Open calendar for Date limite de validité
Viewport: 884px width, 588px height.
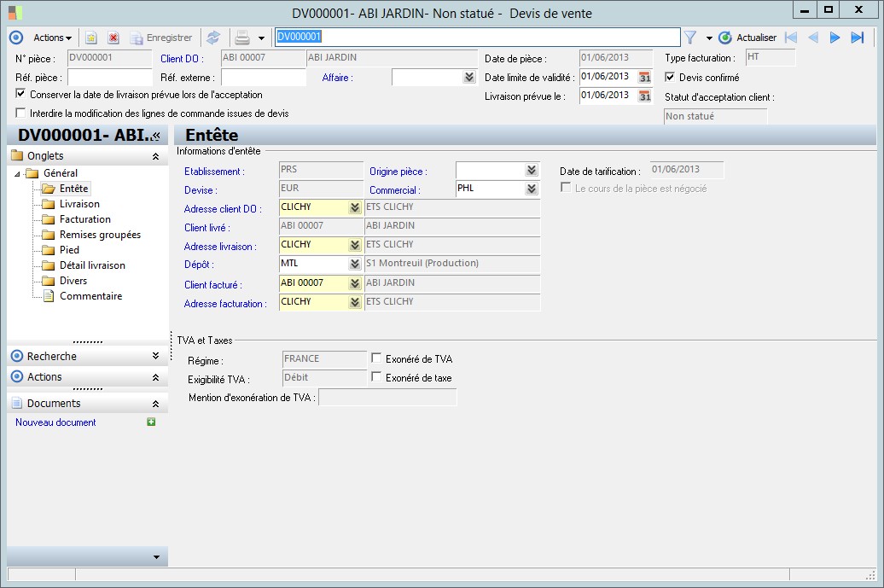(645, 78)
